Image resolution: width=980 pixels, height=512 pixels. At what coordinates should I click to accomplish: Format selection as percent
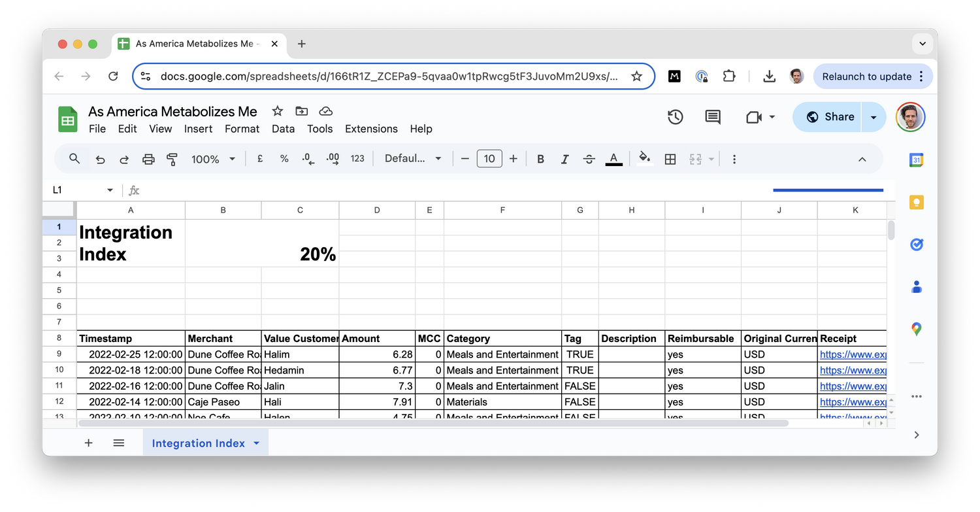pos(284,158)
